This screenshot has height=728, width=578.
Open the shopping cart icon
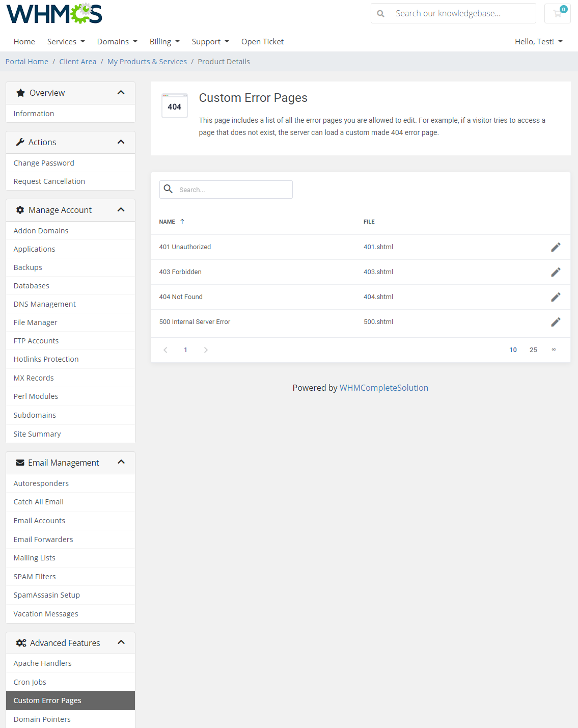tap(557, 13)
